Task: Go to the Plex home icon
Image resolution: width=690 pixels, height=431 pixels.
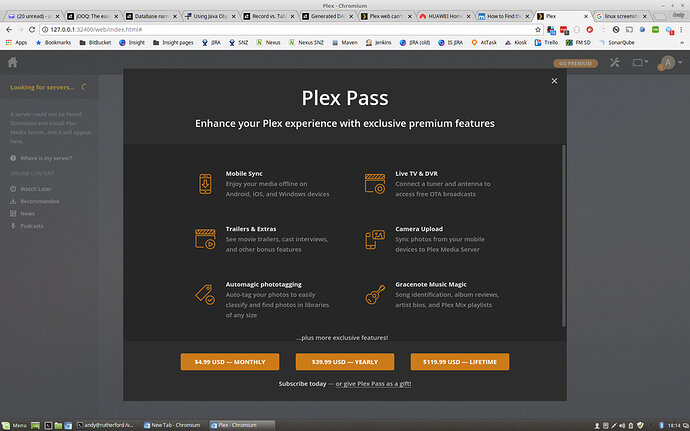Action: [12, 63]
